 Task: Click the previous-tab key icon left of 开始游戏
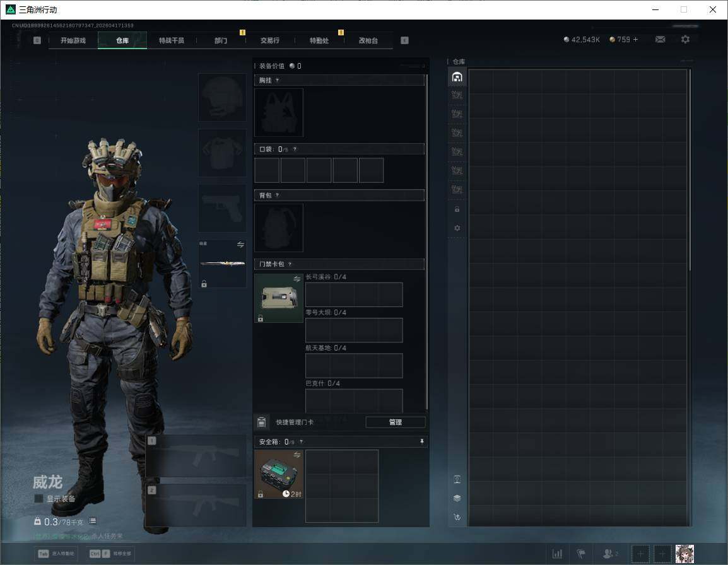pyautogui.click(x=37, y=40)
